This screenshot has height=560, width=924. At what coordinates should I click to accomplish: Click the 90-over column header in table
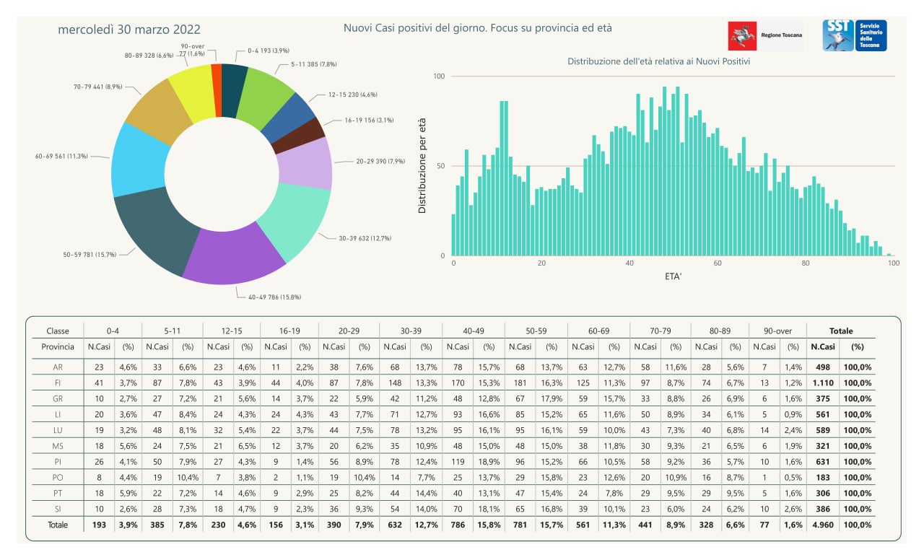(x=778, y=331)
